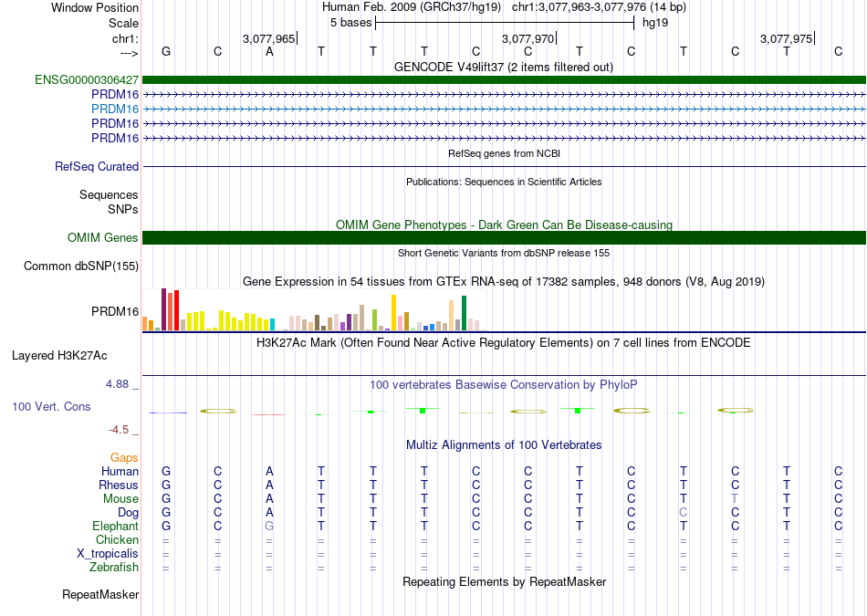Click the Rhesus species label

tap(119, 485)
